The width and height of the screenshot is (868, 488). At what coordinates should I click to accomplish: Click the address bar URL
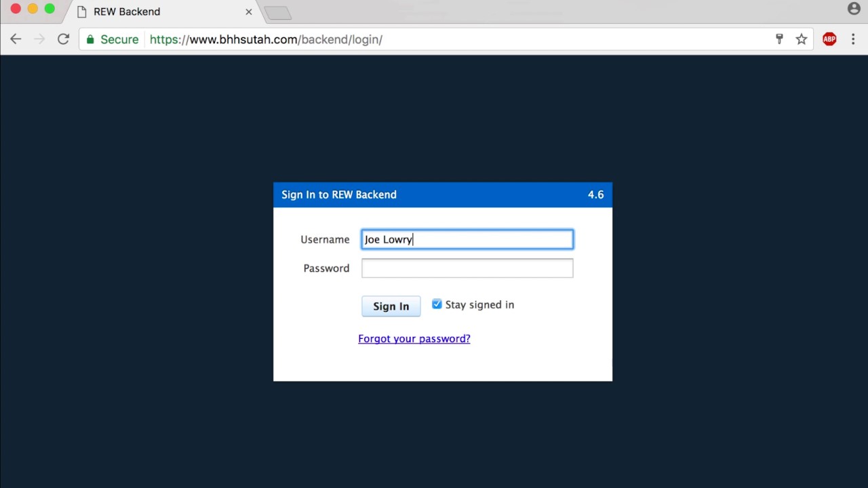266,39
